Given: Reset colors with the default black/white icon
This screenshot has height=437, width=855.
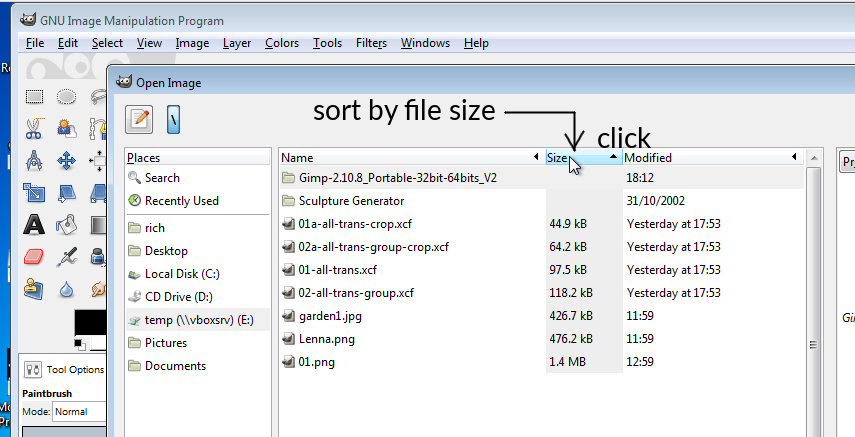Looking at the screenshot, I should click(x=80, y=344).
